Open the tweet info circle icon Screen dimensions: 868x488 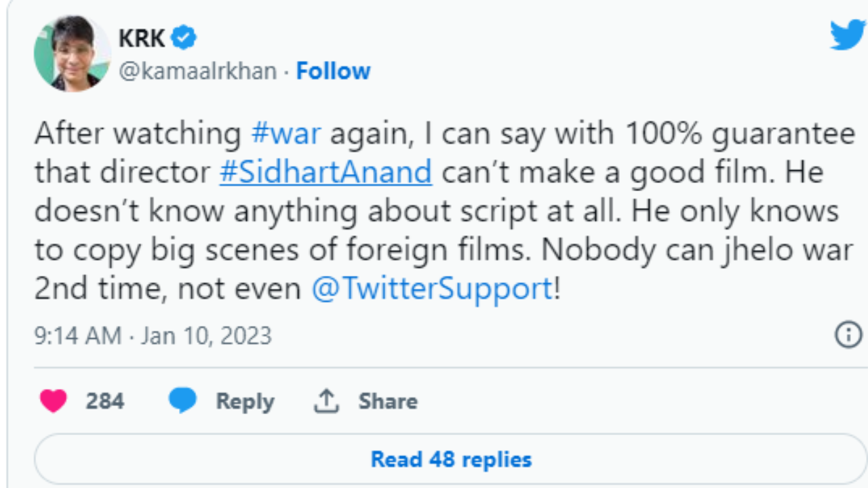point(848,335)
